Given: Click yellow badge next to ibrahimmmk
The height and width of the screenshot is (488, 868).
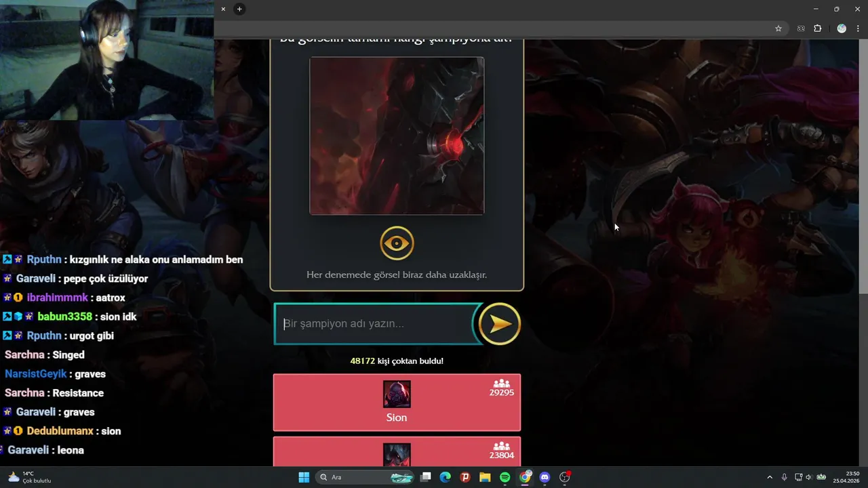Looking at the screenshot, I should point(19,298).
